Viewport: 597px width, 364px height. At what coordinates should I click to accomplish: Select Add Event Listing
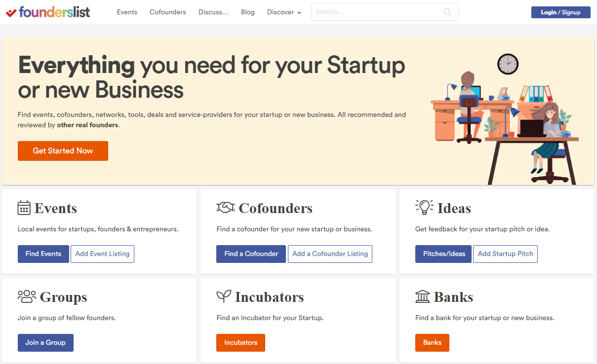102,254
